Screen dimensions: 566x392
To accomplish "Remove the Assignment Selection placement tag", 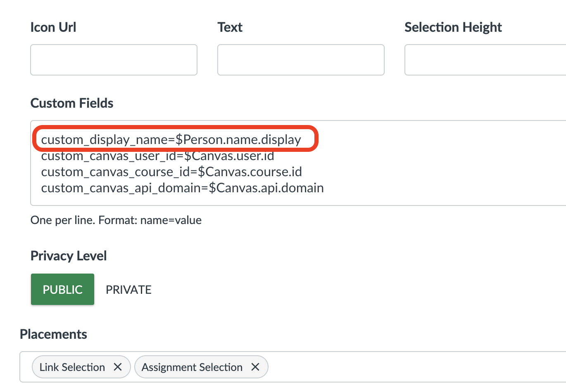I will click(255, 367).
